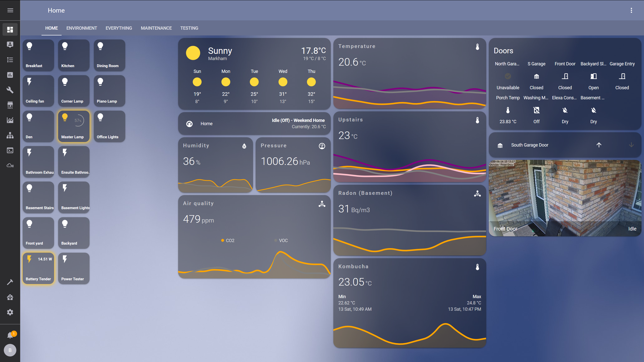Open the South Garage Door with up arrow
Viewport: 644px width, 362px height.
coord(599,145)
